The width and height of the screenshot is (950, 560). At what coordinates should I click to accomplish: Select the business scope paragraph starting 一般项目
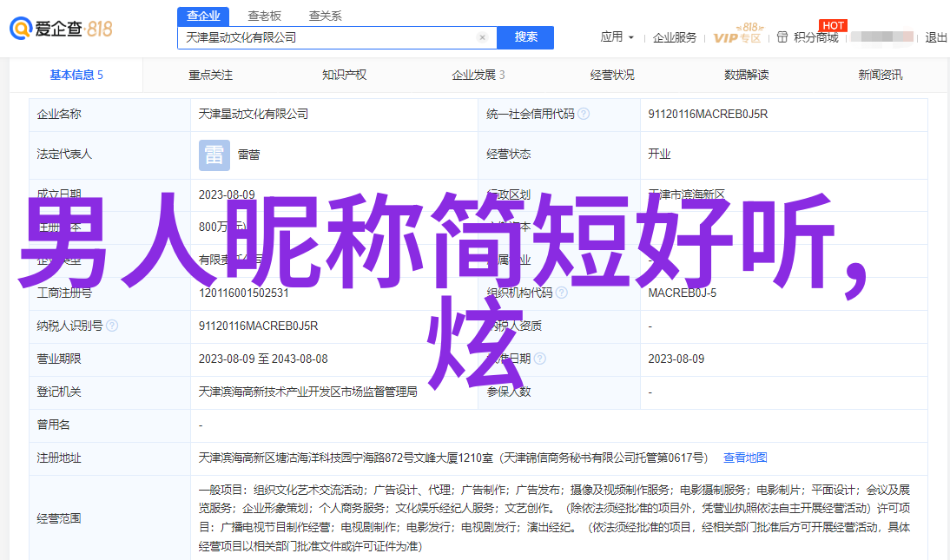[554, 518]
